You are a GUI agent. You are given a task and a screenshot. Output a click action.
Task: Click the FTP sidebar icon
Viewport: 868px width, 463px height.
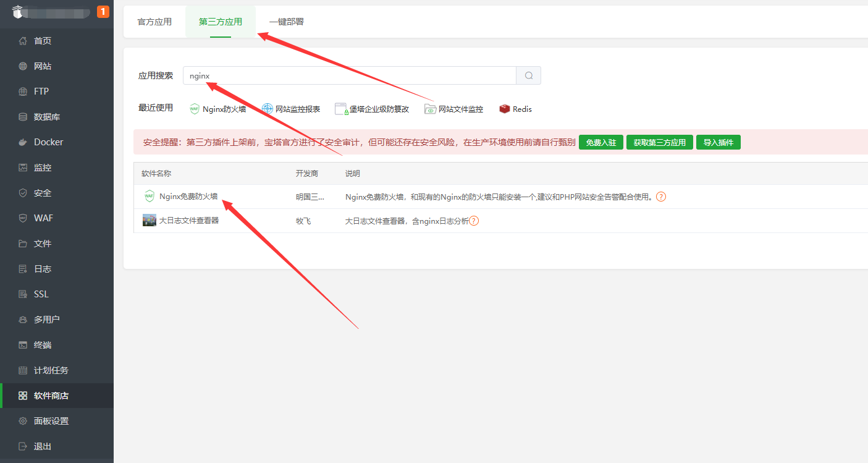(x=23, y=91)
